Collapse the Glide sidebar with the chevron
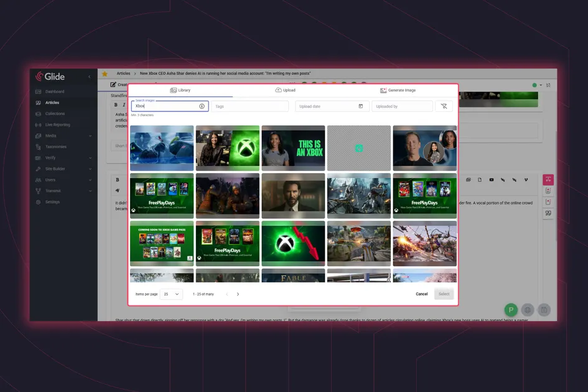 (x=89, y=77)
